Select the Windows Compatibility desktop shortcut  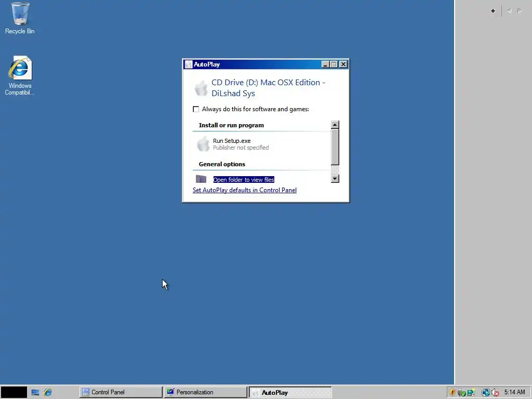[20, 75]
